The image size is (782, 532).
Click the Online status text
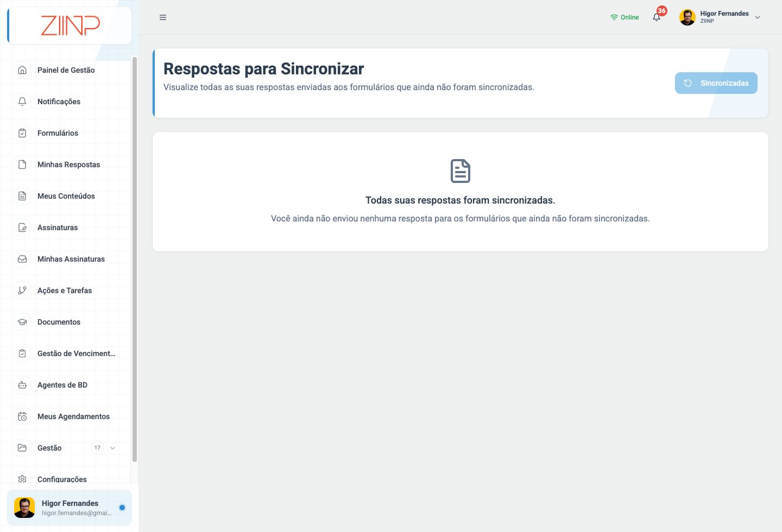[x=630, y=17]
